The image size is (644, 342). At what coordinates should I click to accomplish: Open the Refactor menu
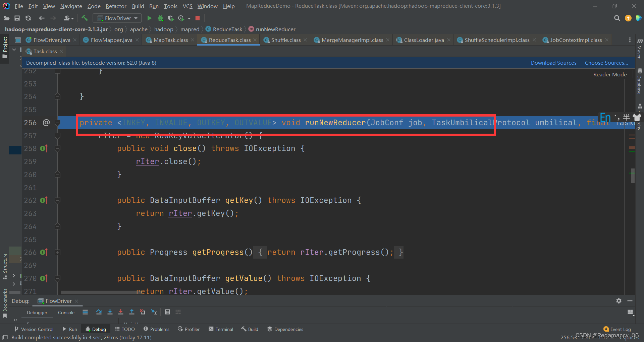(116, 6)
